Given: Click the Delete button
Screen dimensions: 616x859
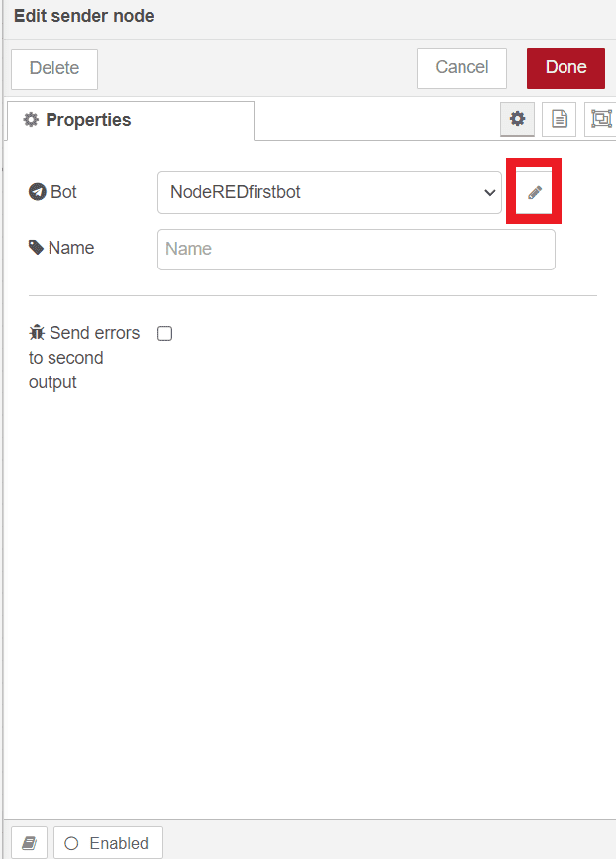Looking at the screenshot, I should click(53, 67).
